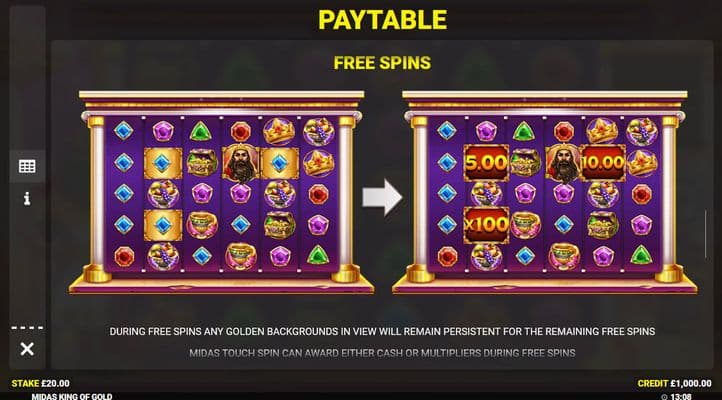Viewport: 722px width, 400px height.
Task: Click King Midas symbol on right reels
Action: 563,163
